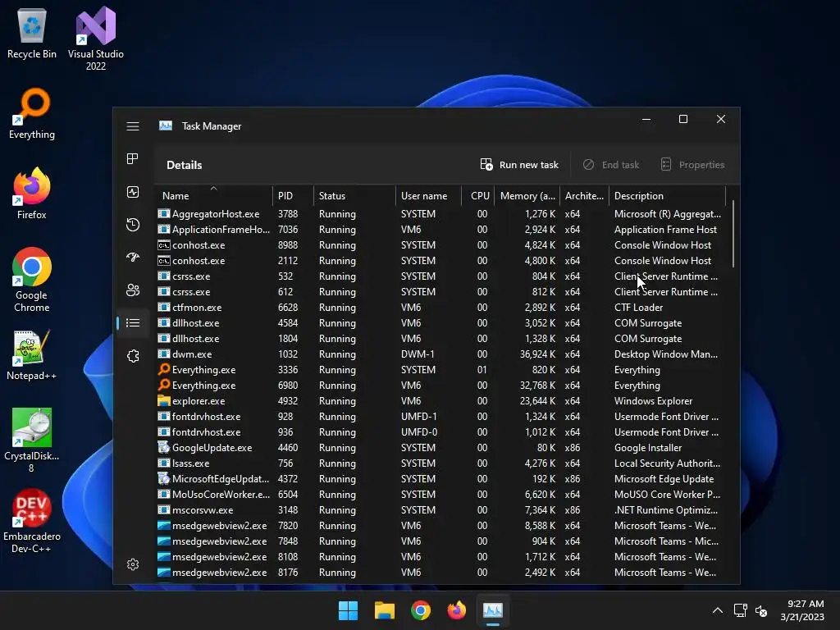Viewport: 840px width, 630px height.
Task: Open File Explorer from taskbar
Action: point(385,610)
